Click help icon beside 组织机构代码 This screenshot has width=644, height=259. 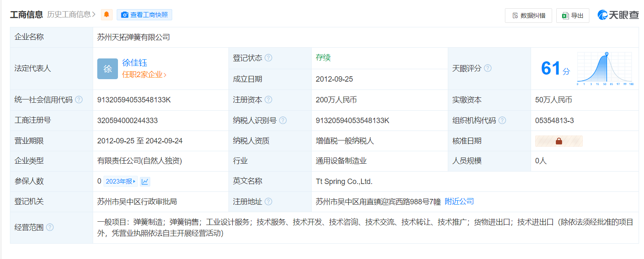502,121
